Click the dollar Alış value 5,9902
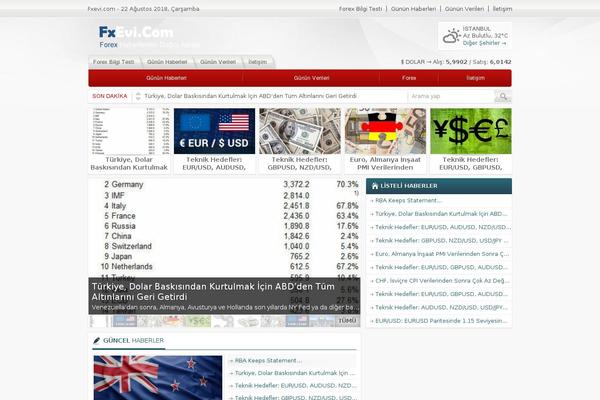Viewport: 600px width, 400px height. (457, 62)
